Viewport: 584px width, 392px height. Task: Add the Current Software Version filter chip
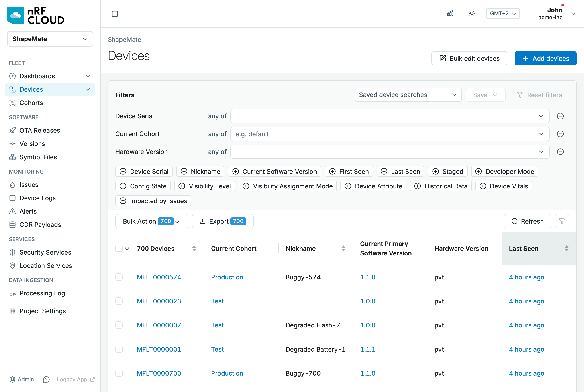274,172
